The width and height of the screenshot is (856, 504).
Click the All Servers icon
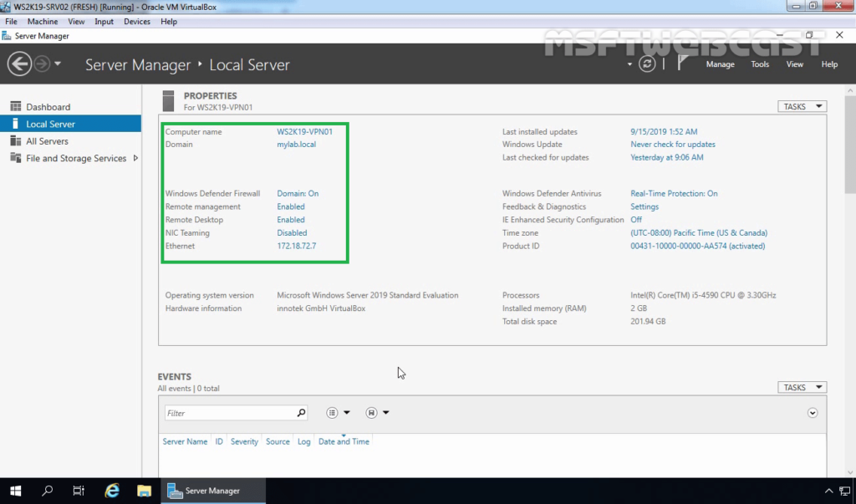coord(15,141)
